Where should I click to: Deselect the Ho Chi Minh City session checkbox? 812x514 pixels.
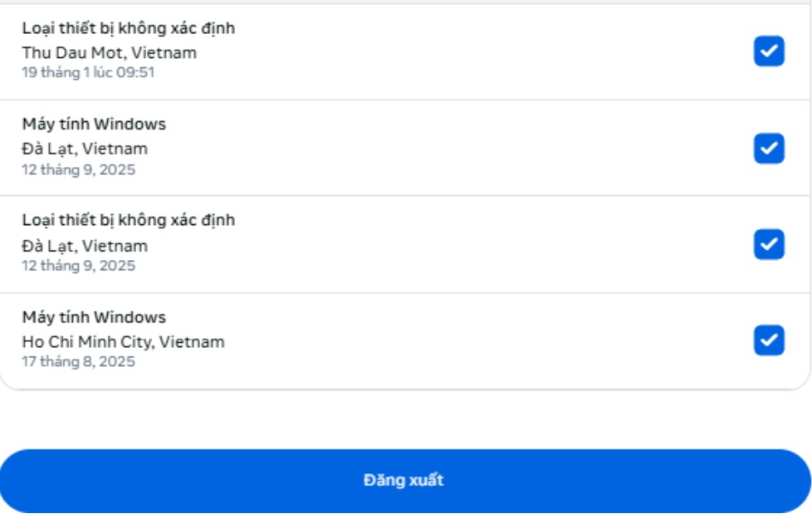pyautogui.click(x=769, y=340)
